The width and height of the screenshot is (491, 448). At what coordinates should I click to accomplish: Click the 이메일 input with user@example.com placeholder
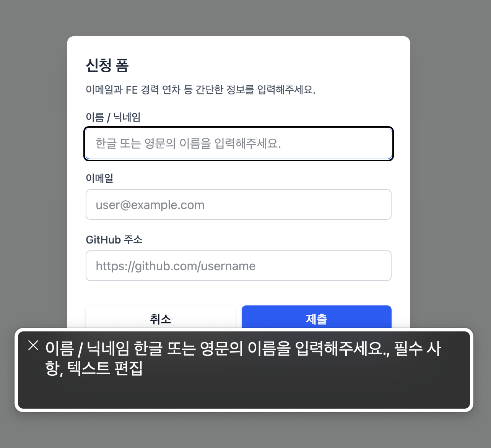pyautogui.click(x=239, y=205)
